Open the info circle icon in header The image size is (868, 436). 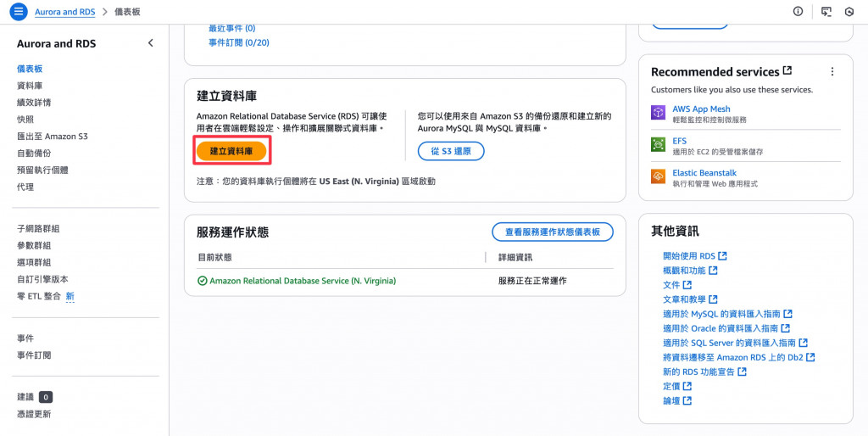798,11
